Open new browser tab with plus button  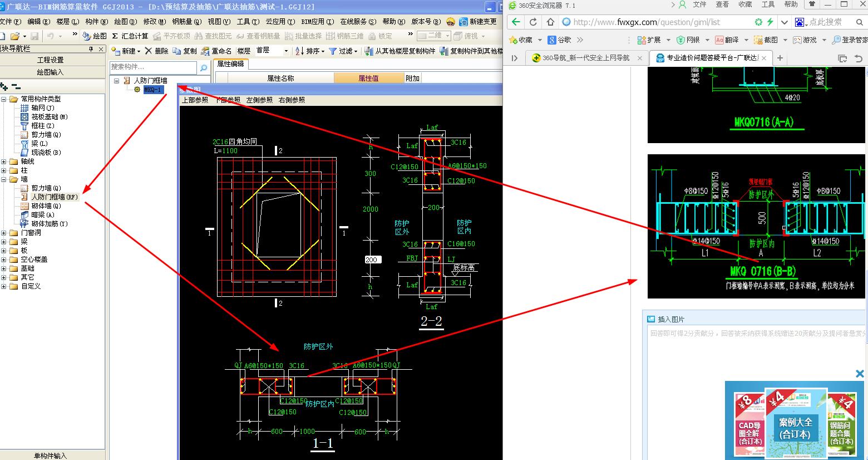pos(780,58)
